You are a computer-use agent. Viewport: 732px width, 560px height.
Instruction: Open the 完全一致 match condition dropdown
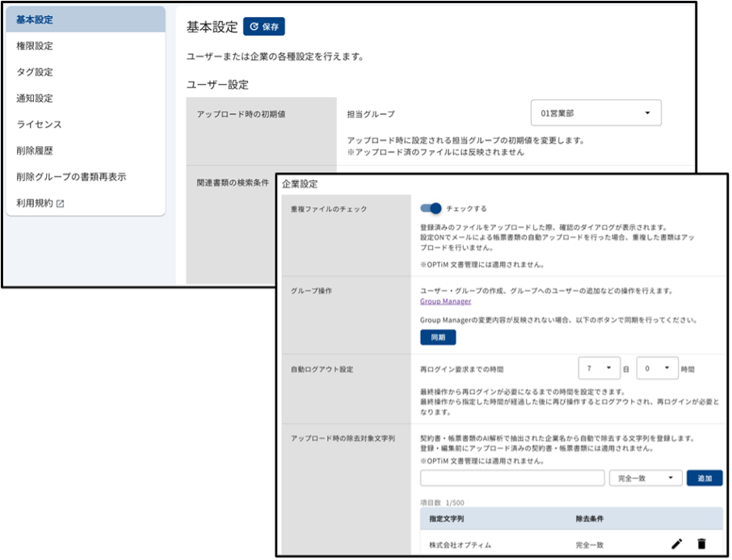[x=645, y=478]
